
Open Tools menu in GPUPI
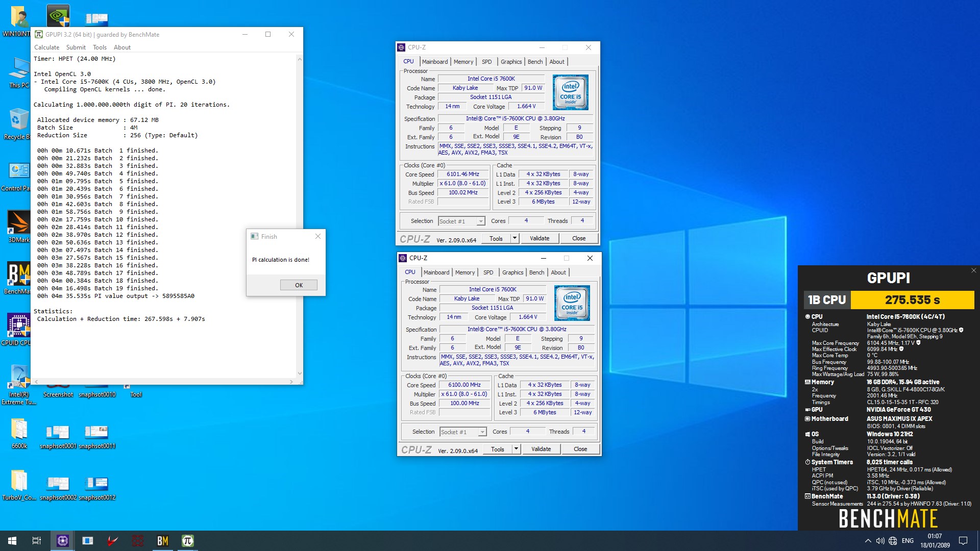100,47
